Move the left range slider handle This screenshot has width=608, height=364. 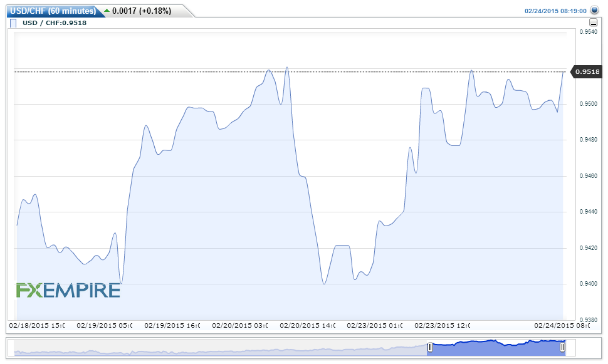(x=430, y=347)
